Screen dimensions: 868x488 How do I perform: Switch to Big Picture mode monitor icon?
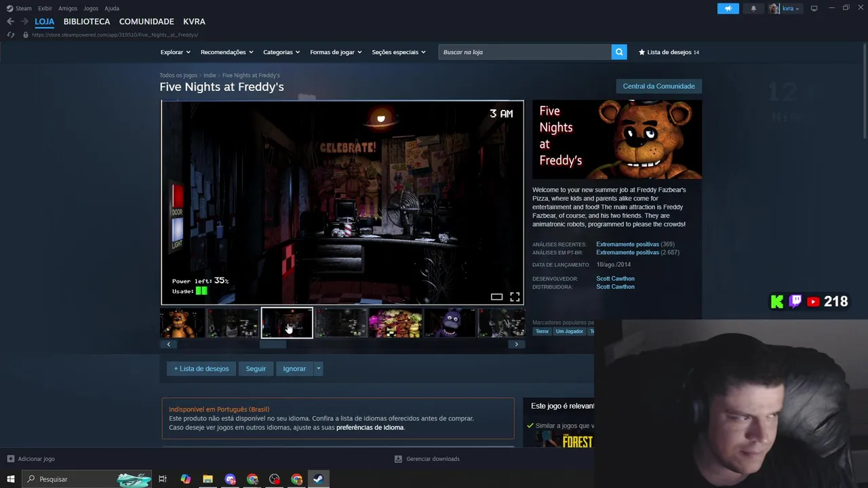pos(814,8)
